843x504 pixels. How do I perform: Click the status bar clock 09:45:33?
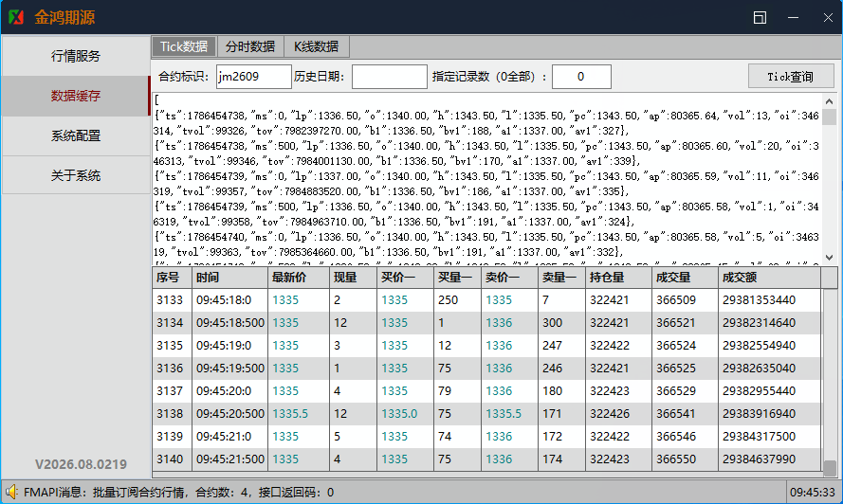813,493
